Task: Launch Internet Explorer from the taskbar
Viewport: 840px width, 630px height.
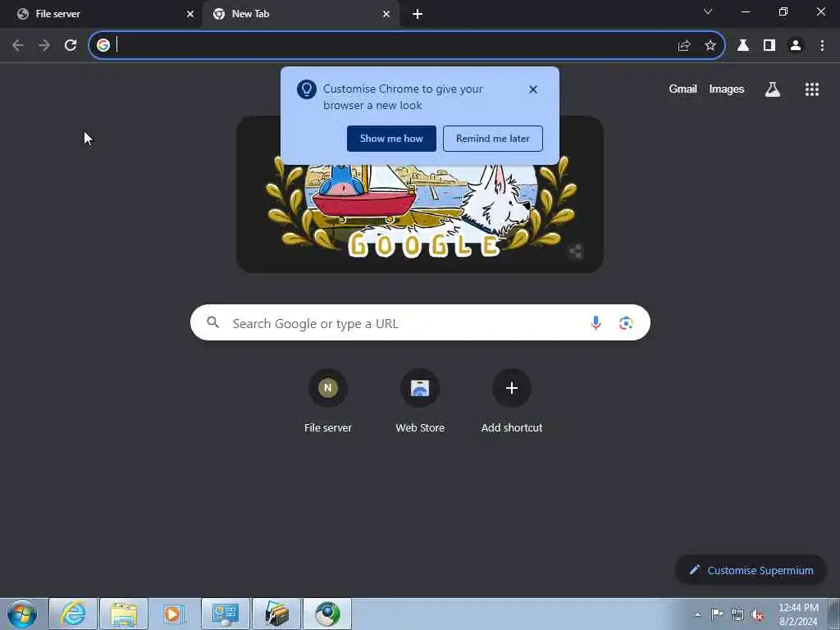Action: coord(73,614)
